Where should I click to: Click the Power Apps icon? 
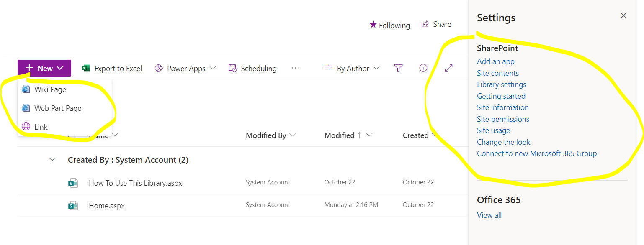158,68
